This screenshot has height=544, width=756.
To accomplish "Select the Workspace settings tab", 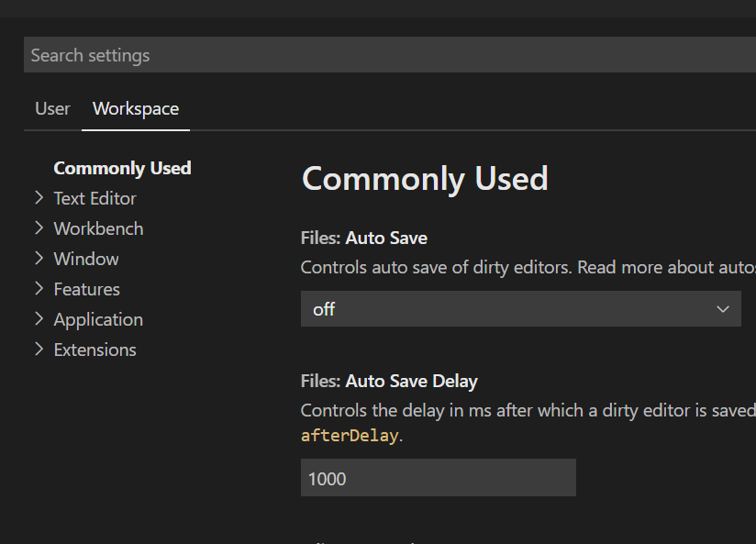I will click(x=136, y=109).
